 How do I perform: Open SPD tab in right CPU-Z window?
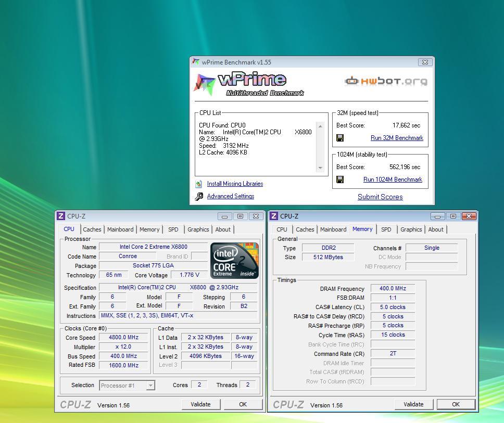point(386,229)
